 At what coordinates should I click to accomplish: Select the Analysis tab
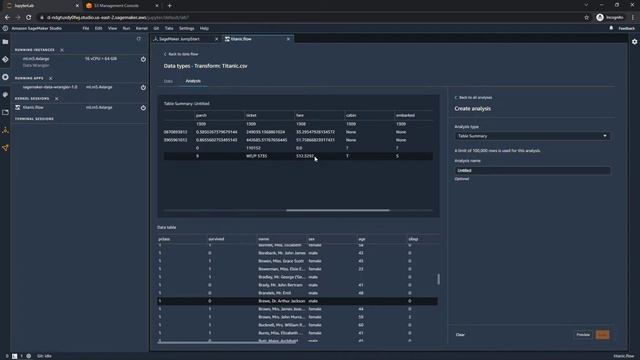tap(193, 81)
